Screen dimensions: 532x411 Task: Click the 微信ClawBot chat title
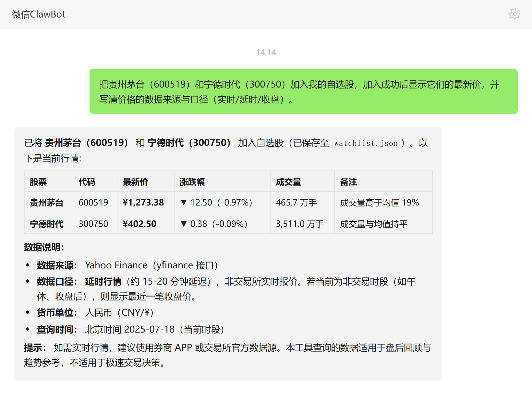pos(39,14)
